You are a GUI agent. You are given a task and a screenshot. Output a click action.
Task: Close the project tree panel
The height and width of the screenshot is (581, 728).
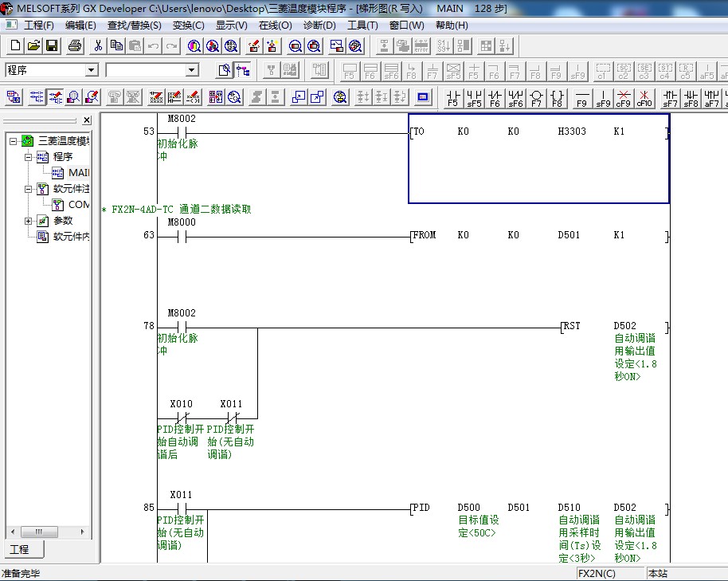click(87, 120)
